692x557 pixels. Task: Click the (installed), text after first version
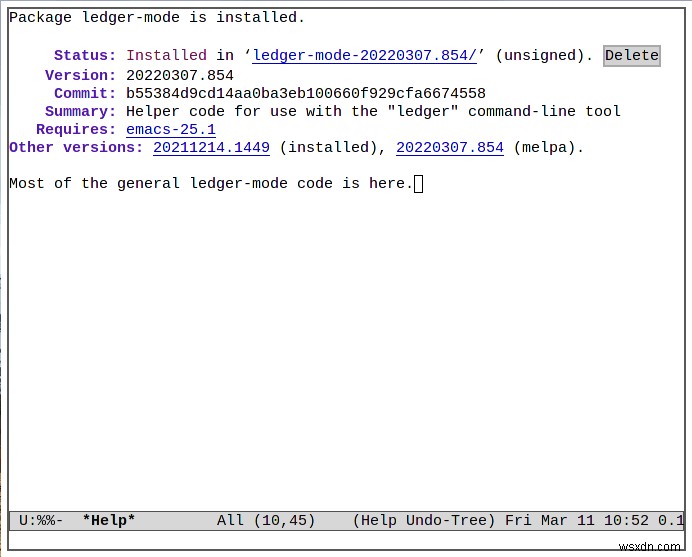click(x=333, y=147)
